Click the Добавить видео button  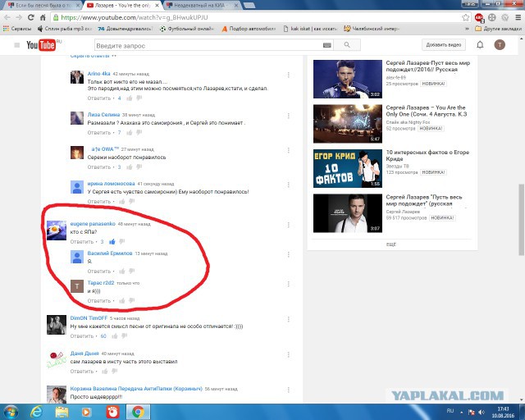pos(443,45)
